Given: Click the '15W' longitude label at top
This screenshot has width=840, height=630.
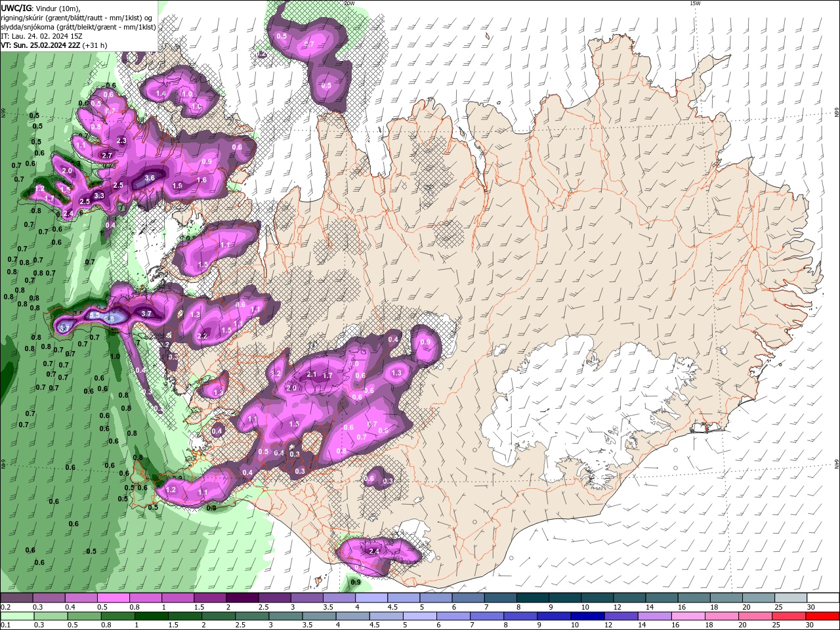Looking at the screenshot, I should (695, 3).
